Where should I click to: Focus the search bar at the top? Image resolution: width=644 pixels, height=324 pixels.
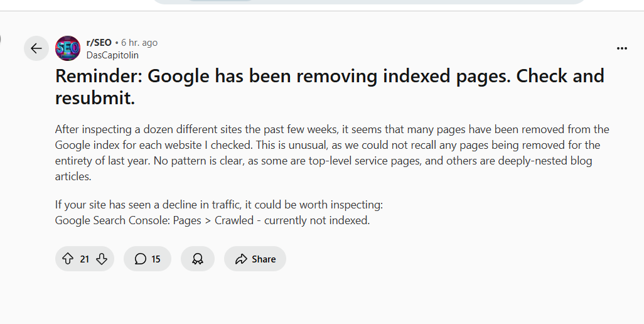pos(369,2)
